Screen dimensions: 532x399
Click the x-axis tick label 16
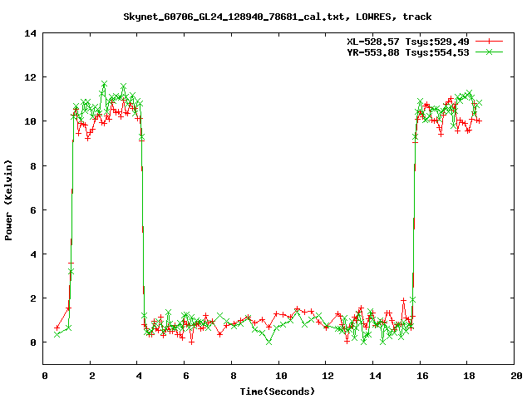tap(422, 376)
